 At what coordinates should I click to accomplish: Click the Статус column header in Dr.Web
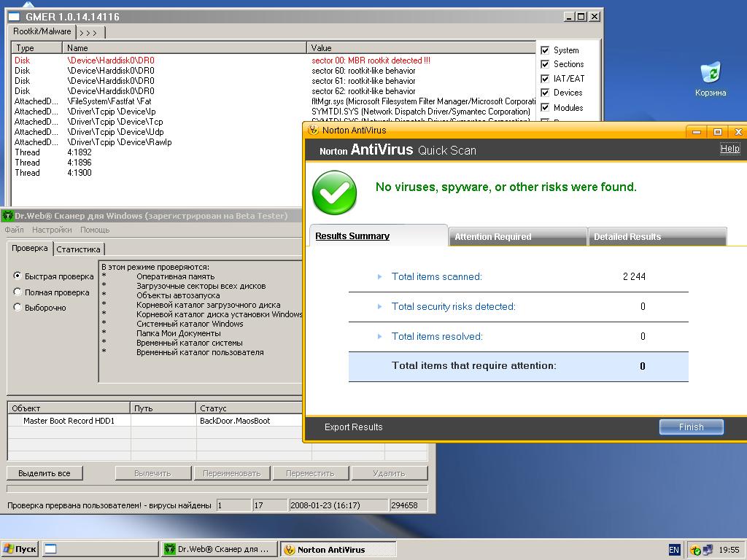249,408
